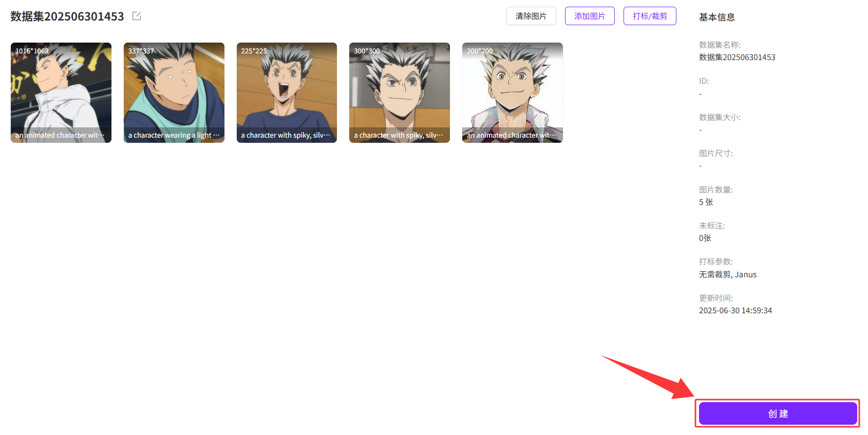868x435 pixels.
Task: Click the 图片数量 label
Action: [716, 190]
